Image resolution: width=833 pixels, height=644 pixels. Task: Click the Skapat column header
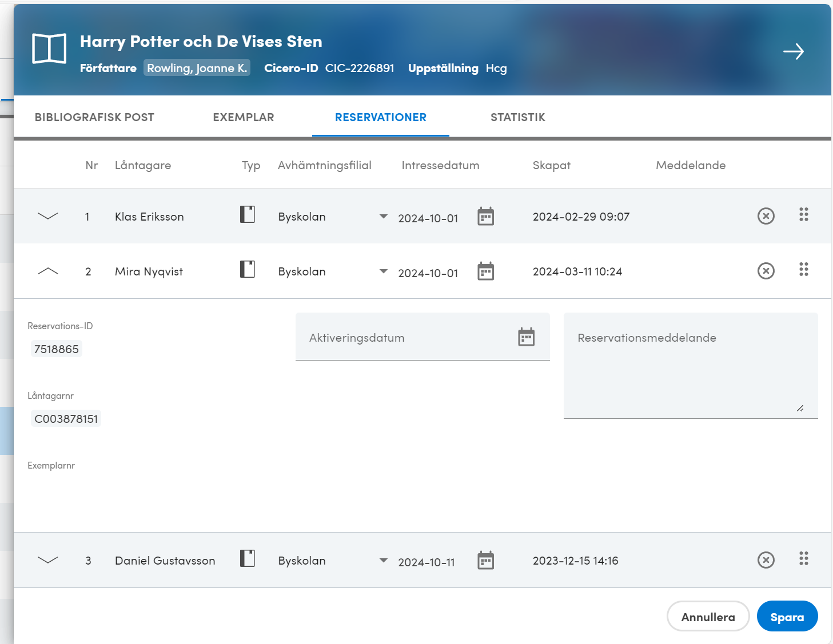coord(552,165)
